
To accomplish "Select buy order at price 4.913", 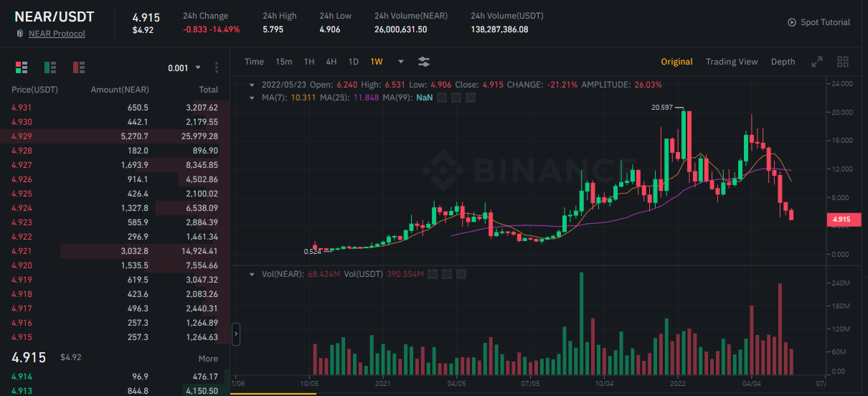I will (115, 391).
